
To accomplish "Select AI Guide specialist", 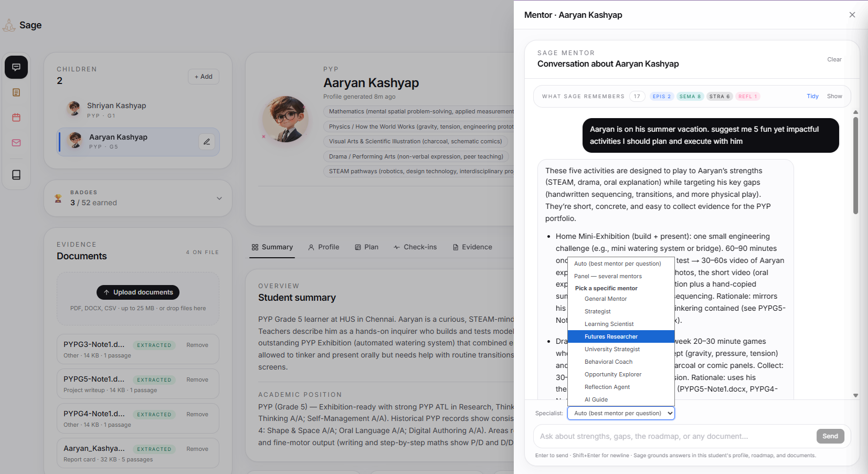I will 621,399.
